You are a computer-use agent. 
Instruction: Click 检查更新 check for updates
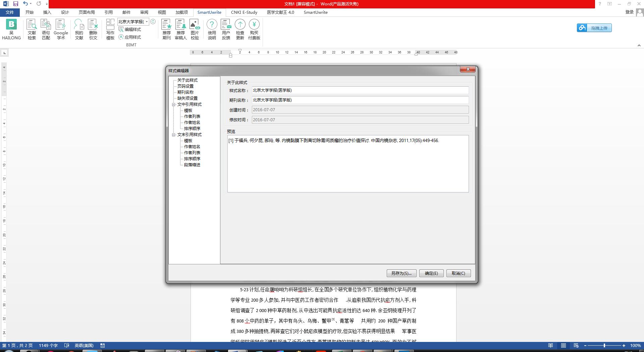point(240,30)
